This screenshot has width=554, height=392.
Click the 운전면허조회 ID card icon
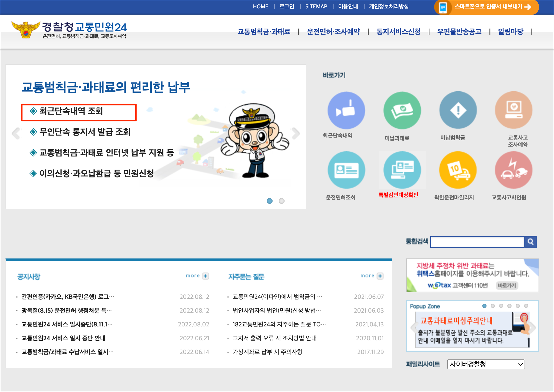[346, 170]
